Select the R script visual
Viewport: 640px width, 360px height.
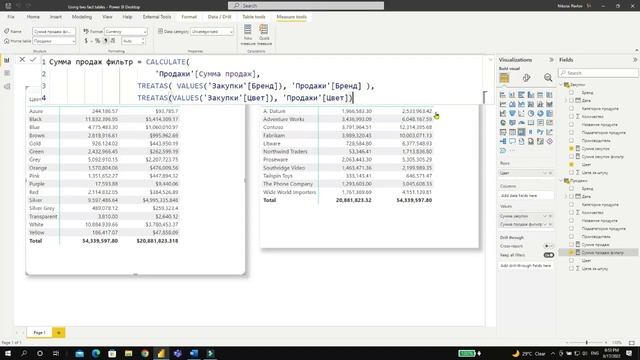coord(531,132)
